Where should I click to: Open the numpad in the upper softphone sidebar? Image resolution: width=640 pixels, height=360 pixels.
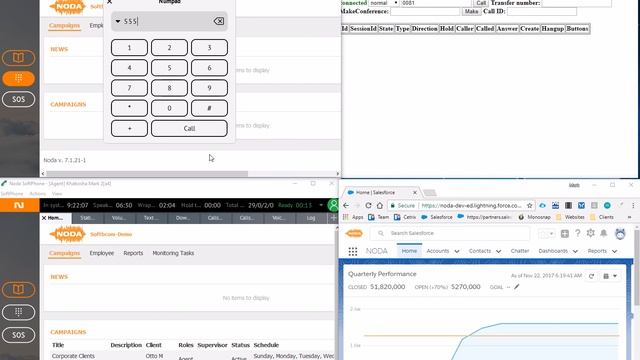tap(18, 78)
